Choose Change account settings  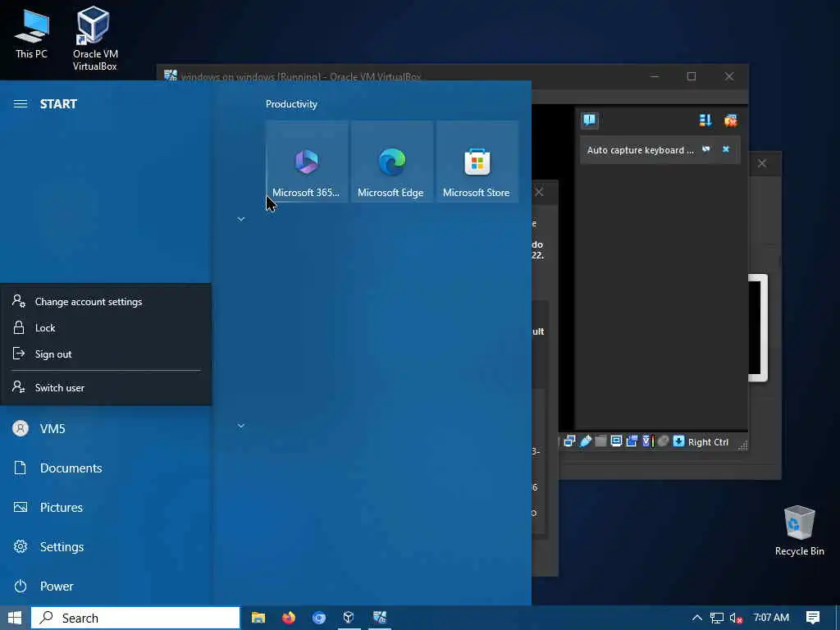[106, 302]
